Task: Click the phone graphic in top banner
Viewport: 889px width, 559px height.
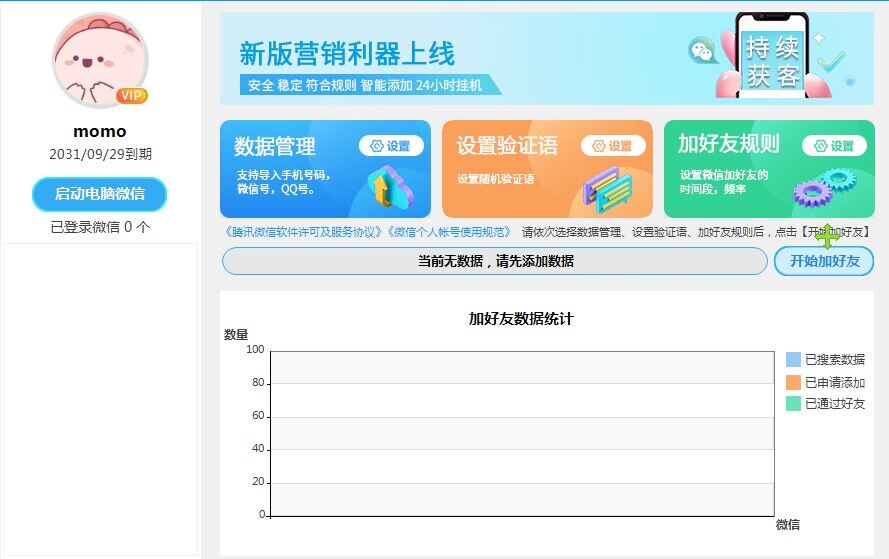Action: tap(771, 55)
